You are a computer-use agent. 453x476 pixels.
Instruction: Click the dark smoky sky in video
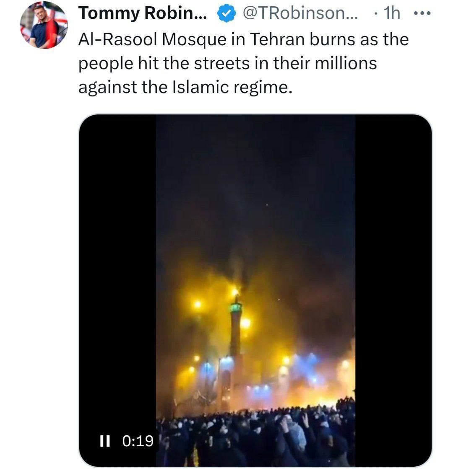[255, 182]
